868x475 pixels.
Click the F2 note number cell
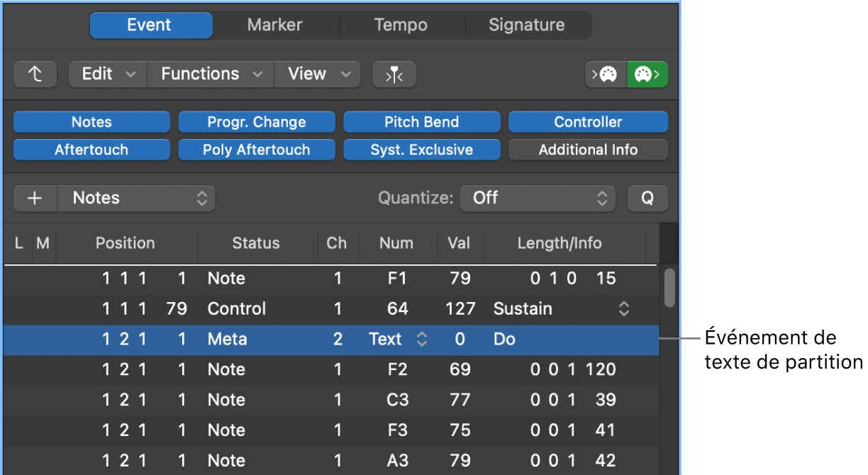point(398,370)
